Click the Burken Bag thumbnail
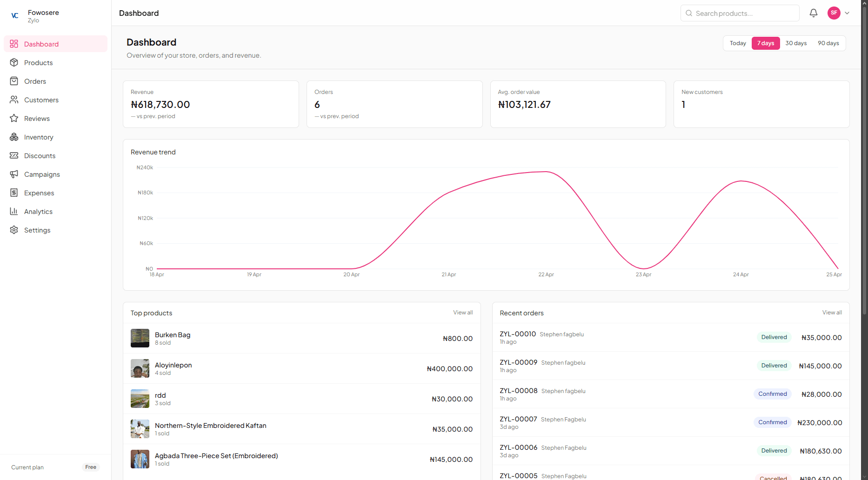This screenshot has height=480, width=868. click(x=140, y=338)
